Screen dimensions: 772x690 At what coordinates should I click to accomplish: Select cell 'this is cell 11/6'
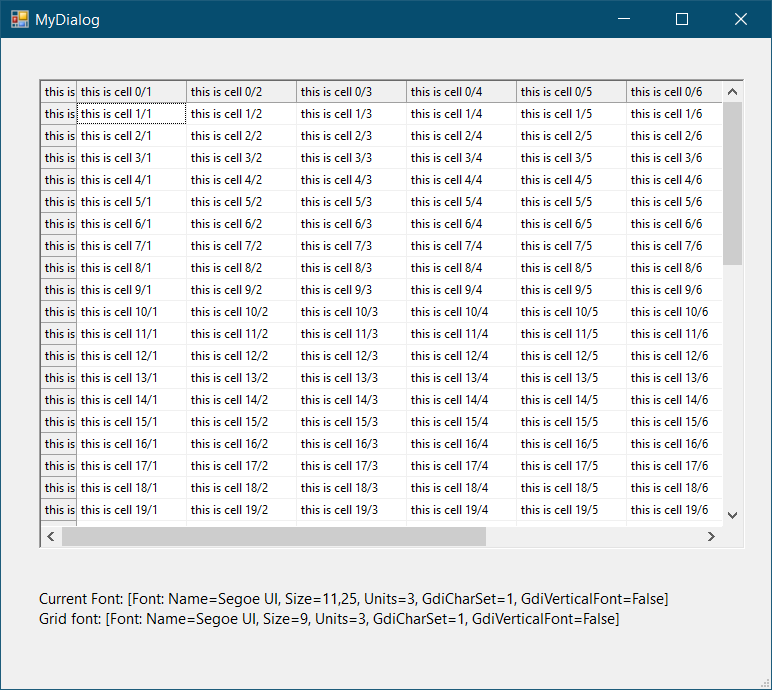pos(675,334)
